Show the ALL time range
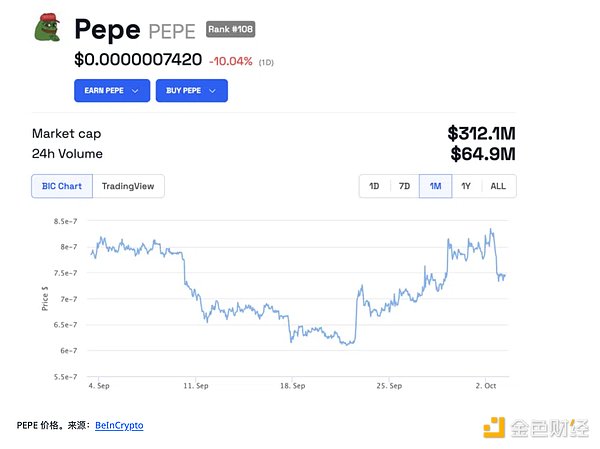Viewport: 600px width, 449px height. 498,186
